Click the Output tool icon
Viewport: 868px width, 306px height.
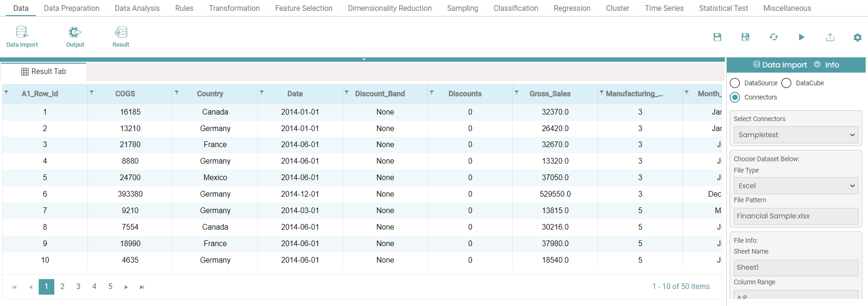tap(75, 33)
